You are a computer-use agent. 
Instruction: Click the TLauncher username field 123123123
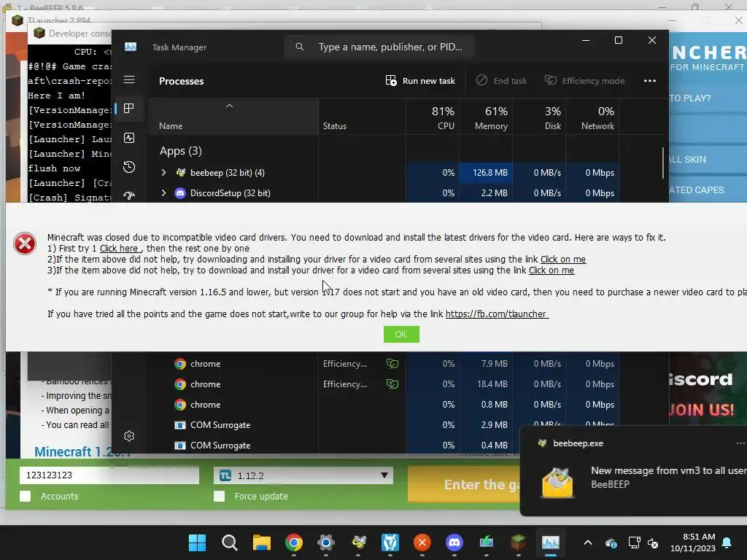109,475
